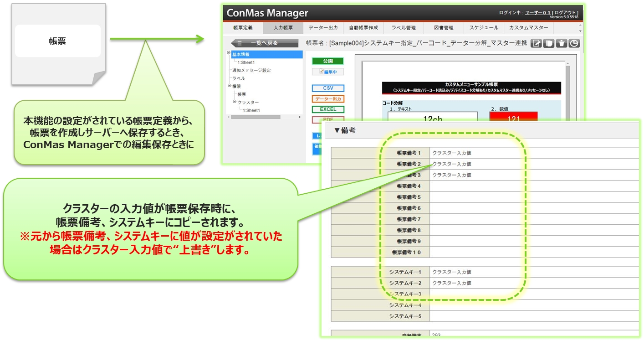Open the カスタムマスター tab
The width and height of the screenshot is (644, 341).
(528, 28)
